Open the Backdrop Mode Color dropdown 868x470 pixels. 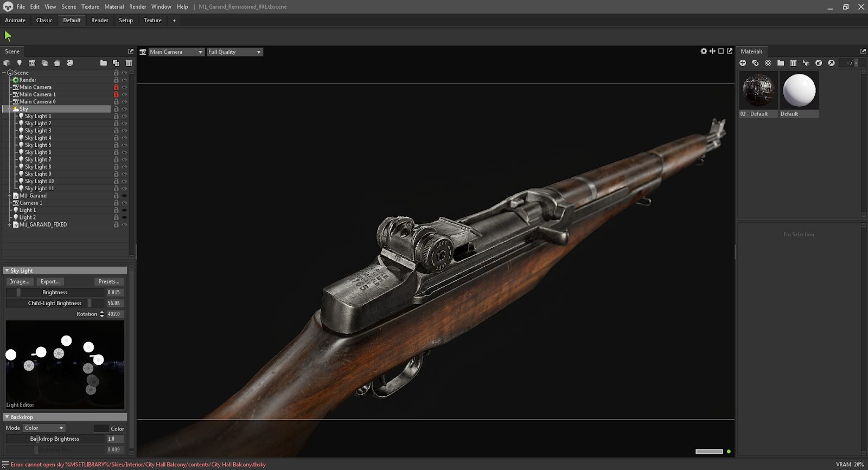pos(44,428)
